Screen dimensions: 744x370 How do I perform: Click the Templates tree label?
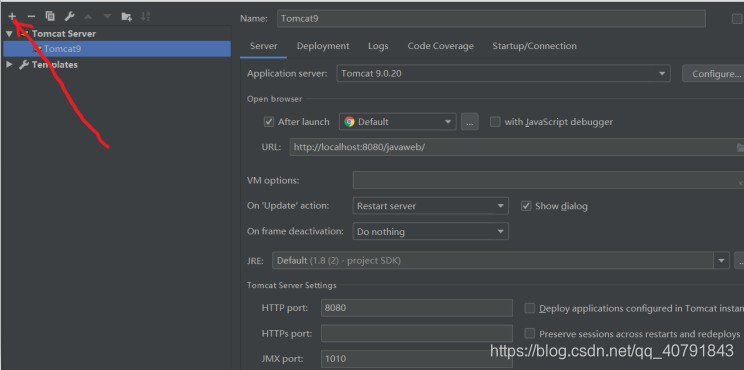pyautogui.click(x=55, y=65)
